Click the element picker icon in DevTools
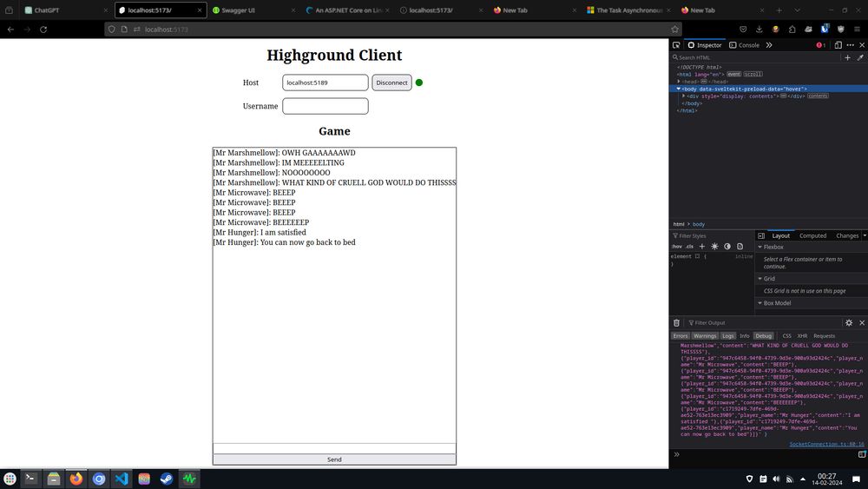This screenshot has width=868, height=489. tap(676, 45)
